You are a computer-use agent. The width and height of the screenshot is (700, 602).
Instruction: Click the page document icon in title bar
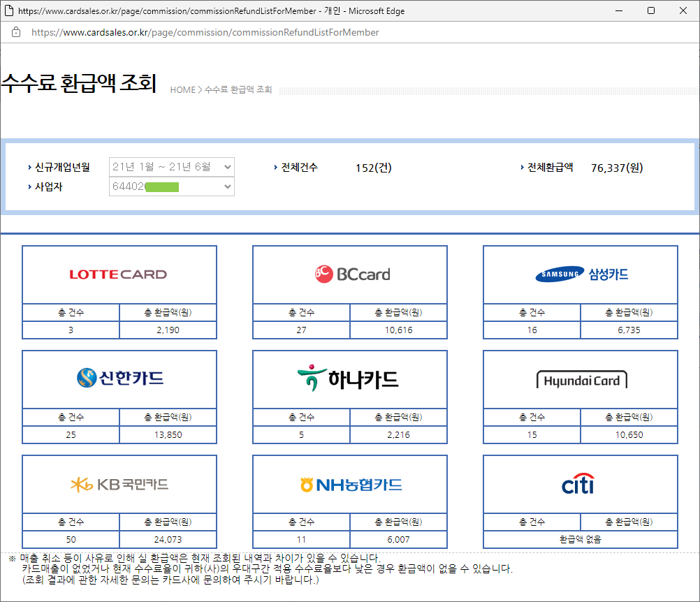(x=8, y=11)
